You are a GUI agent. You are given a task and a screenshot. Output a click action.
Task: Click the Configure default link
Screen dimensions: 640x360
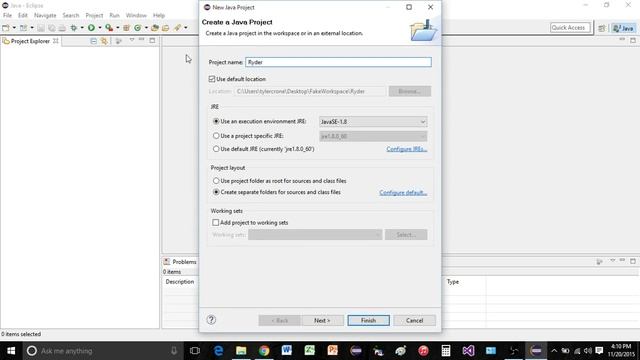[403, 192]
